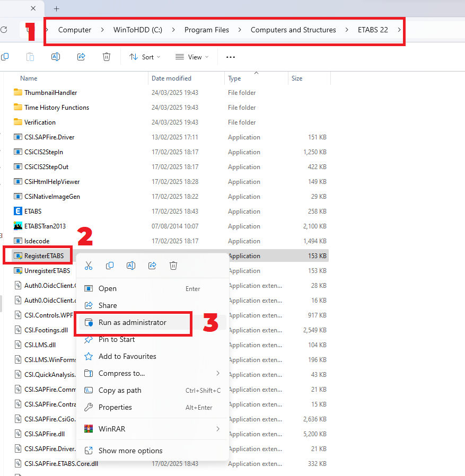Click ETABS 22 in the breadcrumb
The height and width of the screenshot is (476, 465).
pyautogui.click(x=373, y=30)
